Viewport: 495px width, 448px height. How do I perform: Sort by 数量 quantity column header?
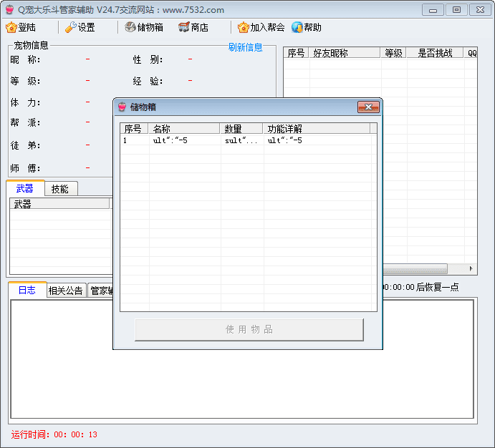[x=241, y=129]
